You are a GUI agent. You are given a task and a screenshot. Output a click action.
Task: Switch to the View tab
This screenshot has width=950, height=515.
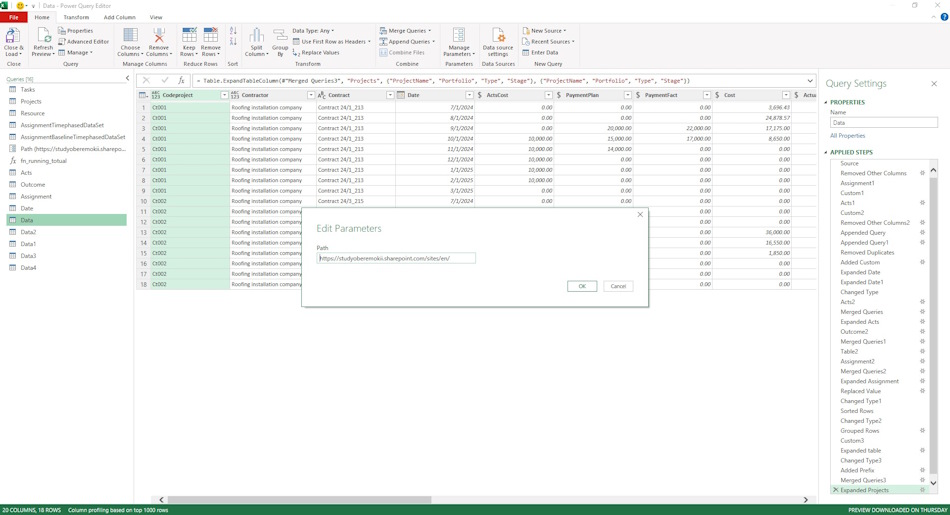(156, 18)
